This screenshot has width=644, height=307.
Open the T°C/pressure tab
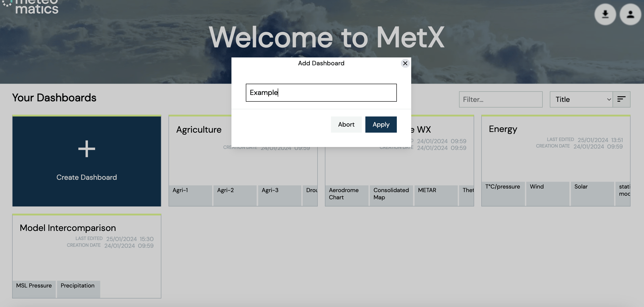click(503, 194)
